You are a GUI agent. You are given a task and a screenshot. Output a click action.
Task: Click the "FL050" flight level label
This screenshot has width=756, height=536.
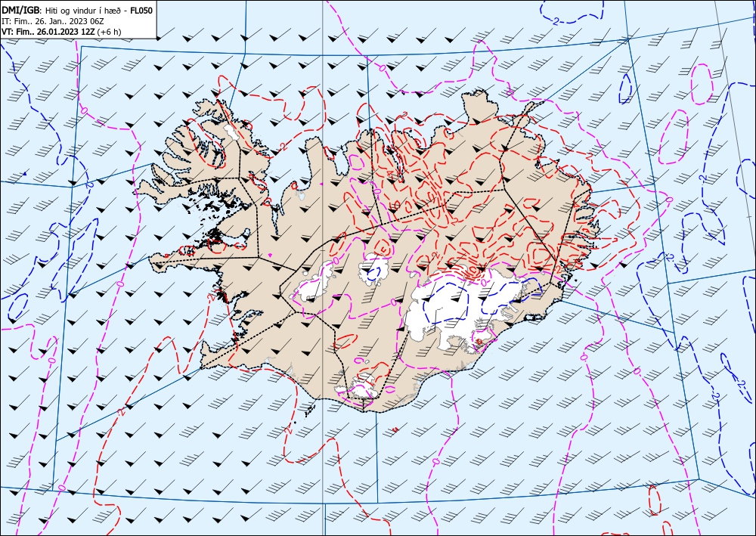click(142, 10)
